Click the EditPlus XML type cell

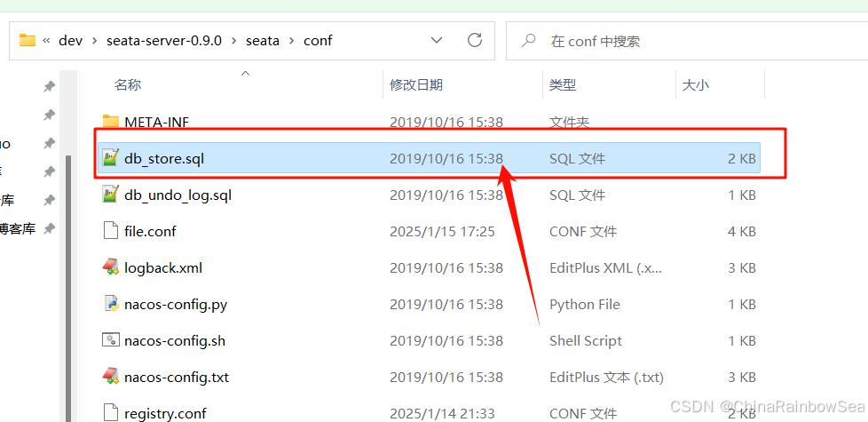[x=605, y=268]
